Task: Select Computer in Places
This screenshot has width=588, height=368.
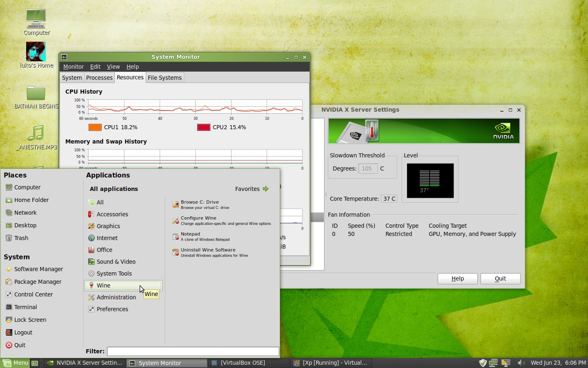Action: 23,187
